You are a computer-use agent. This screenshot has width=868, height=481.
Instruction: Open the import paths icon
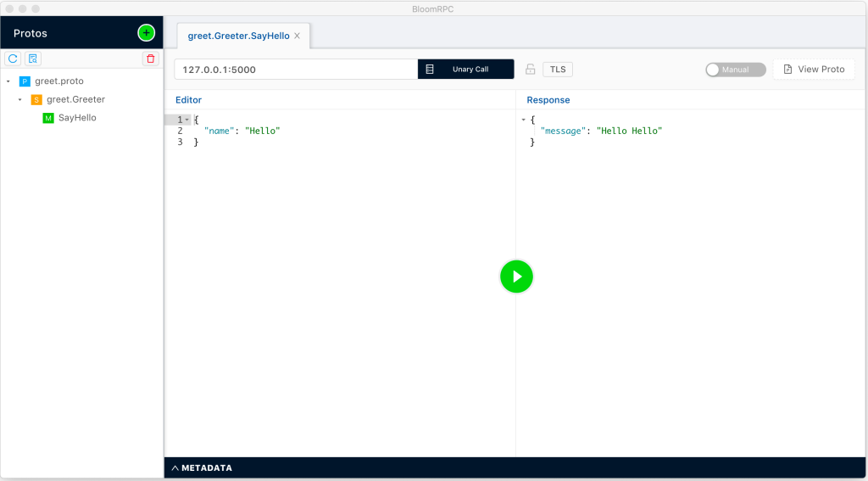pyautogui.click(x=33, y=59)
